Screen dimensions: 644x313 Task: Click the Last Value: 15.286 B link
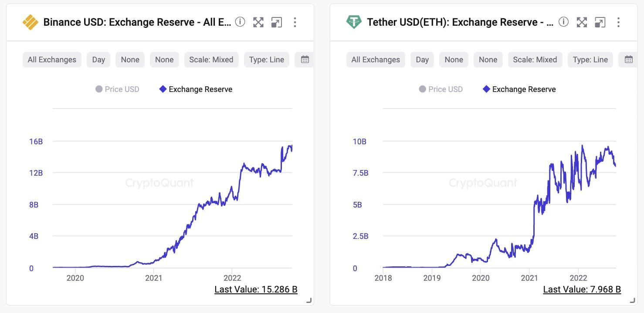tap(256, 289)
